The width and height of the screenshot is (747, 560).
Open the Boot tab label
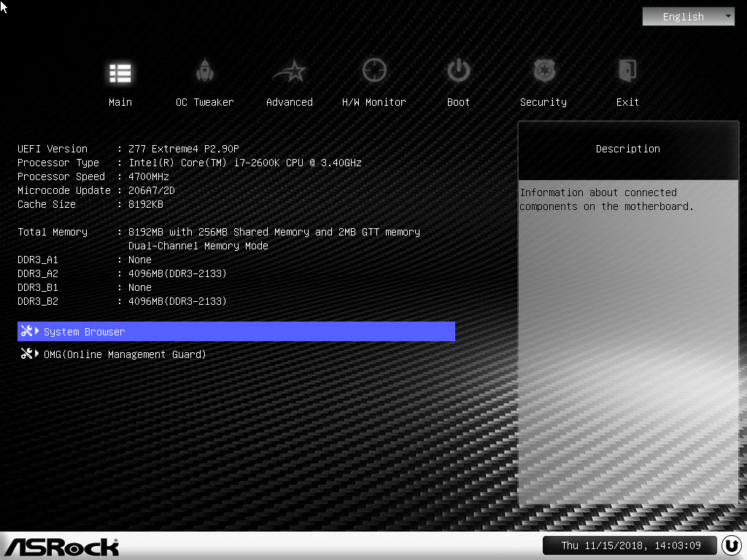point(458,102)
